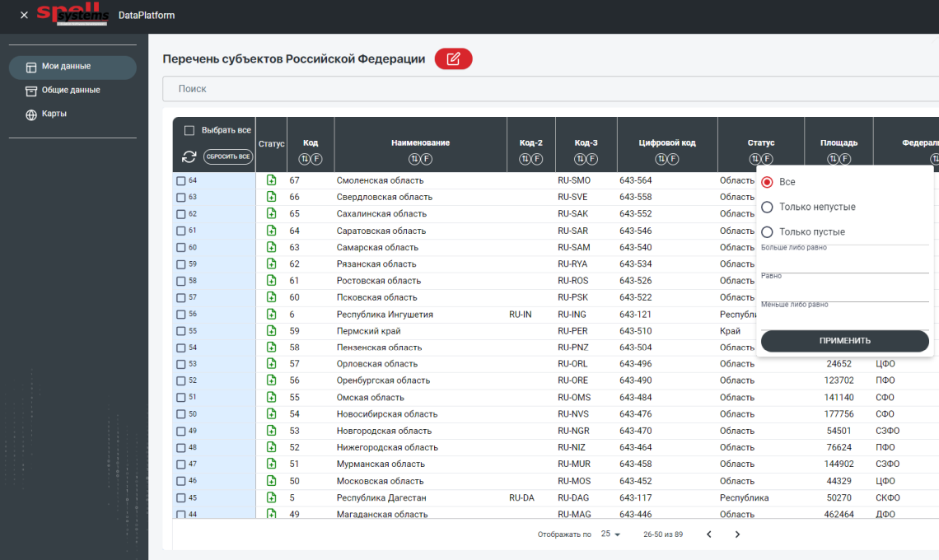Image resolution: width=939 pixels, height=560 pixels.
Task: Open the filter for the Код column
Action: coord(316,159)
